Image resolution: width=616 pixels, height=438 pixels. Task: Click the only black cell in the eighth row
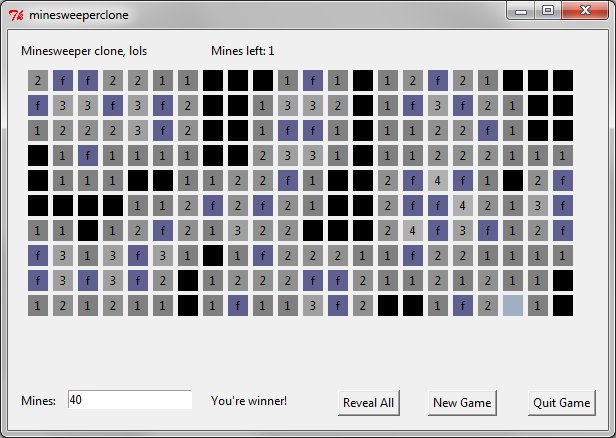(x=213, y=256)
